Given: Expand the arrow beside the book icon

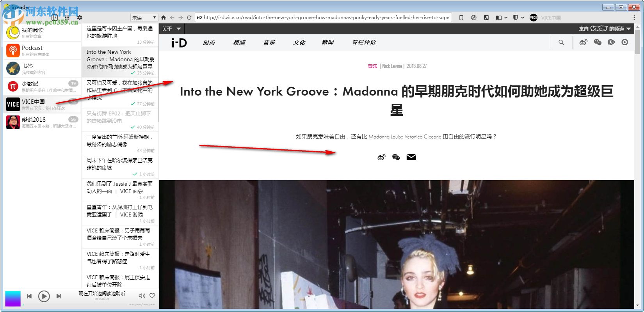Looking at the screenshot, I should [506, 18].
